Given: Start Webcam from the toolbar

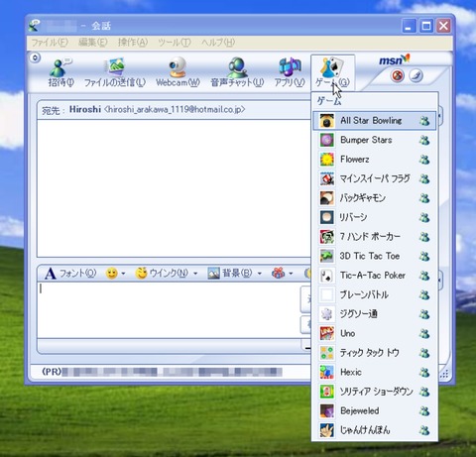Looking at the screenshot, I should pos(178,72).
